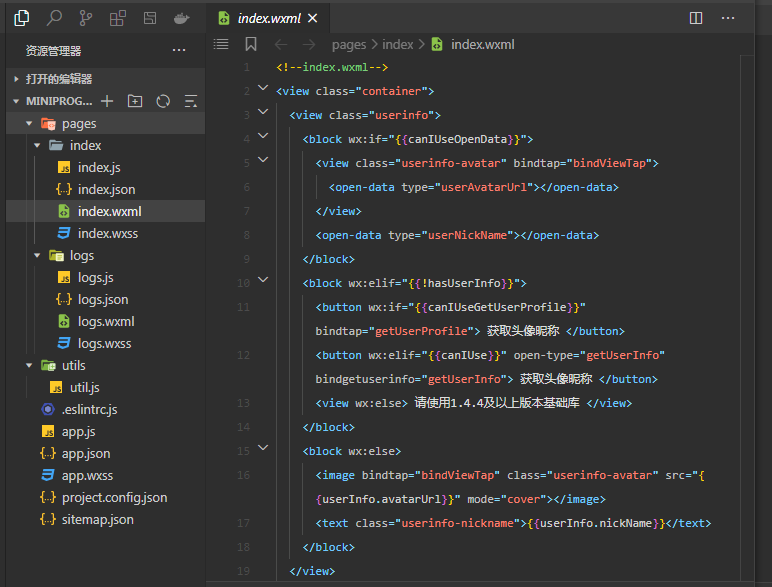Screen dimensions: 772x587
Task: Fold code at line 4 block
Action: click(x=263, y=135)
